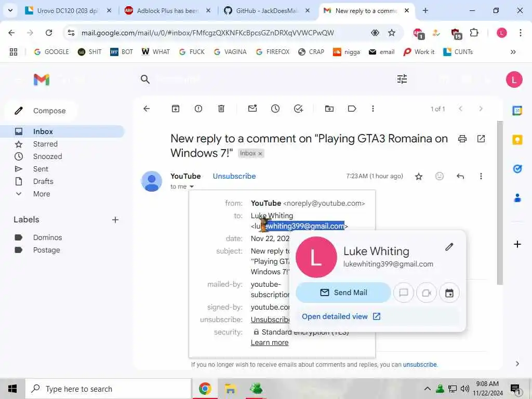Reload the page
The width and height of the screenshot is (532, 399).
pos(49,33)
